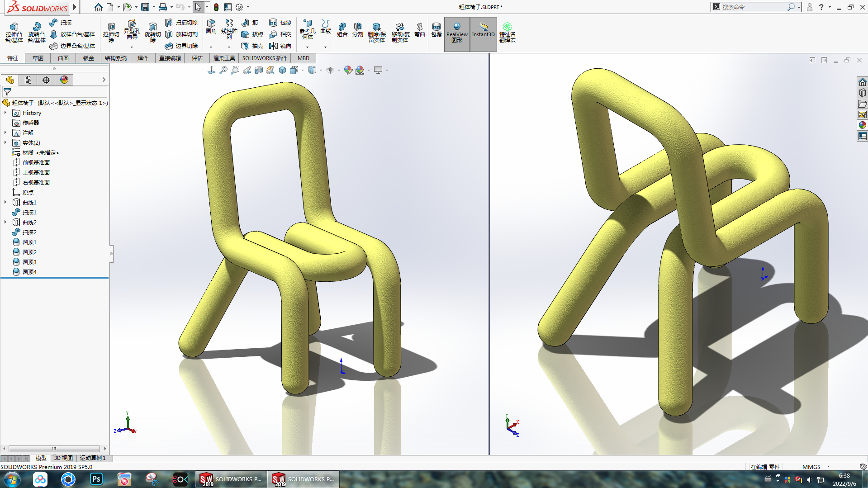Screen dimensions: 868x488
Task: Click the section view icon in the viewport toolbar
Action: pos(259,70)
